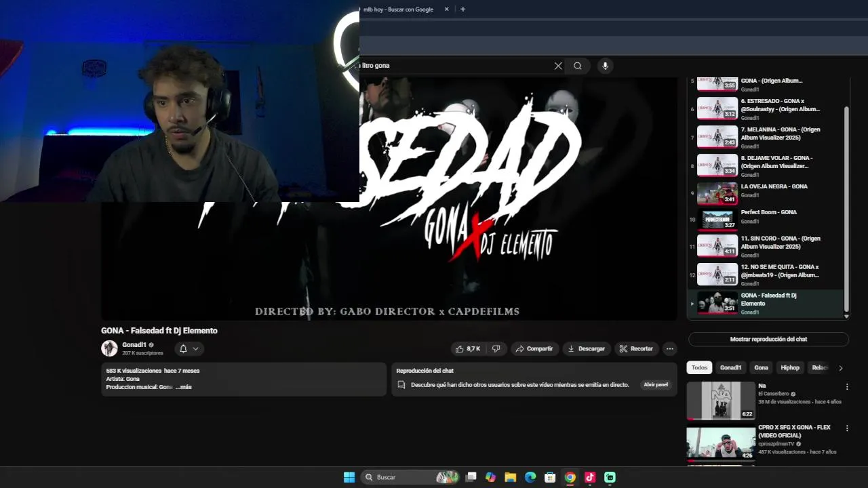This screenshot has width=868, height=488.
Task: Select the 'Todos' filter chip
Action: click(699, 367)
